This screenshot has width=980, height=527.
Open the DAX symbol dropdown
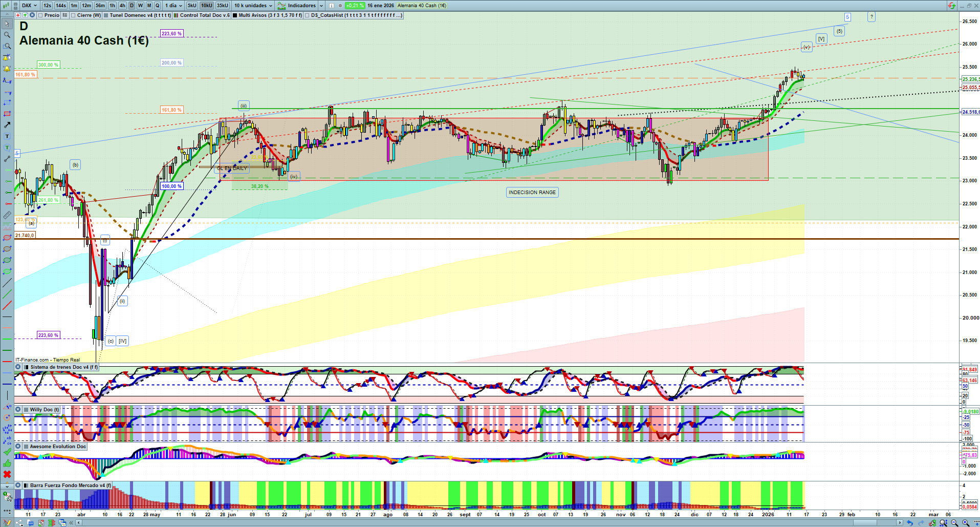(x=29, y=6)
